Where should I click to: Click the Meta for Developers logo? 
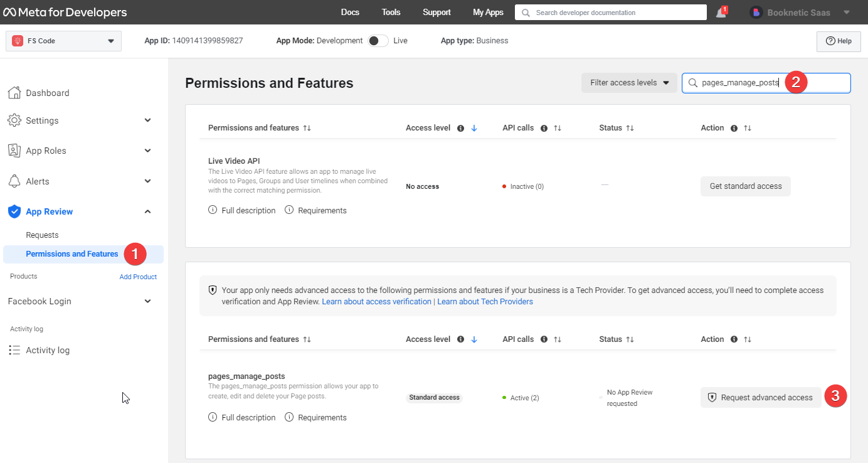point(65,13)
